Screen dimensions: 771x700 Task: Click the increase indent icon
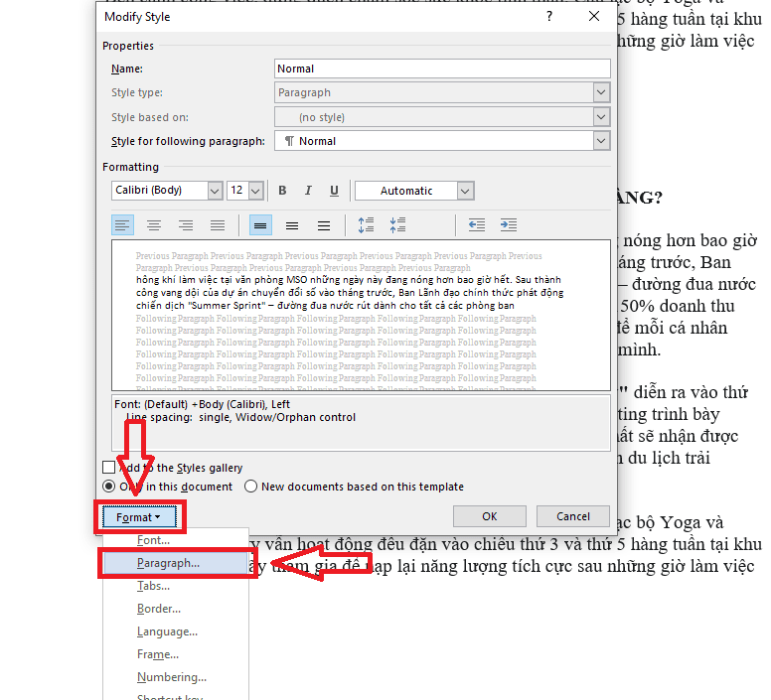(509, 225)
